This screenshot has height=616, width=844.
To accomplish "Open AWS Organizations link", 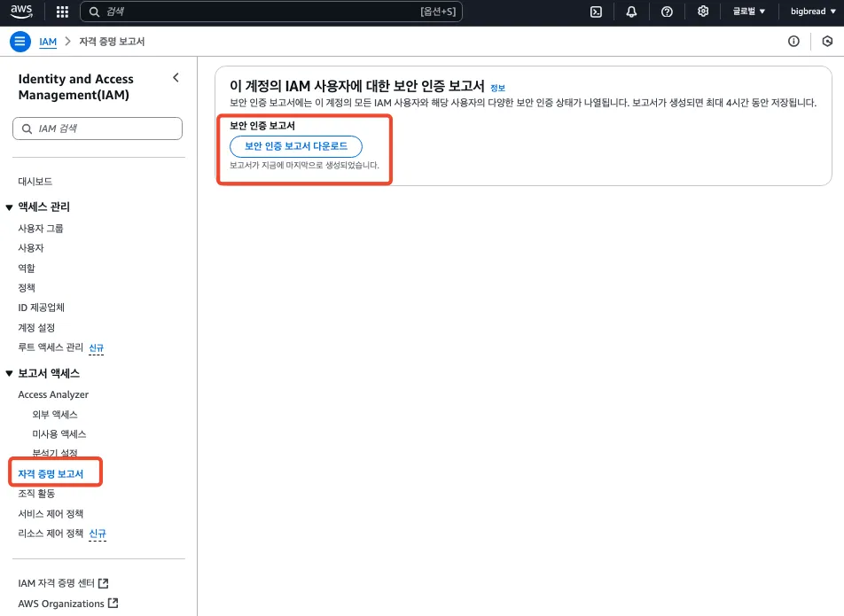I will click(61, 604).
